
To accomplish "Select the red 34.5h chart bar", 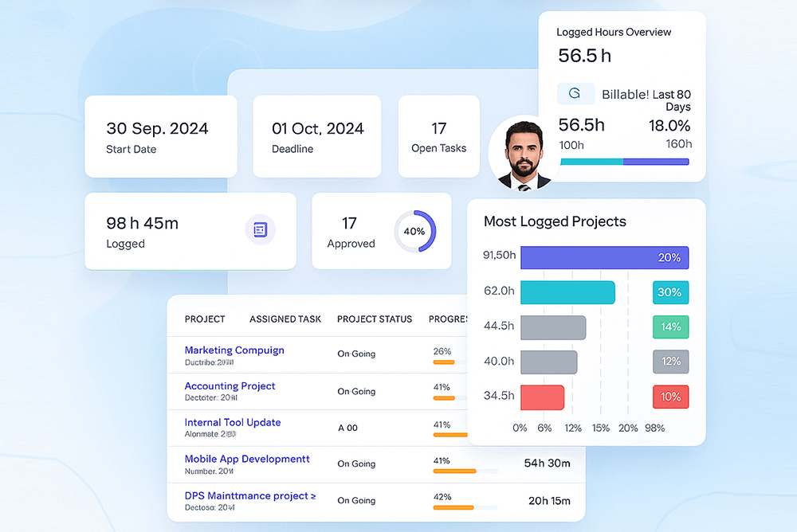I will click(542, 397).
